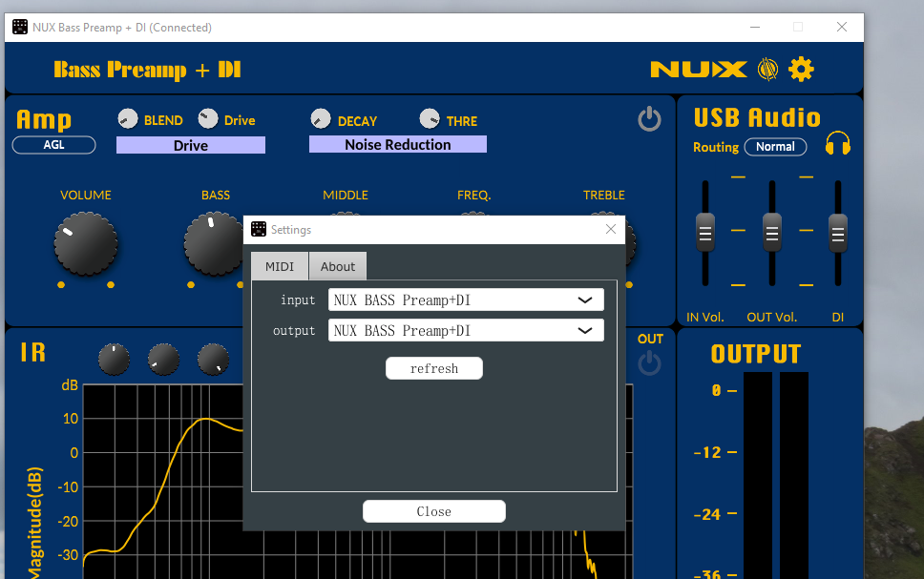
Task: Switch to the MIDI tab
Action: [280, 266]
